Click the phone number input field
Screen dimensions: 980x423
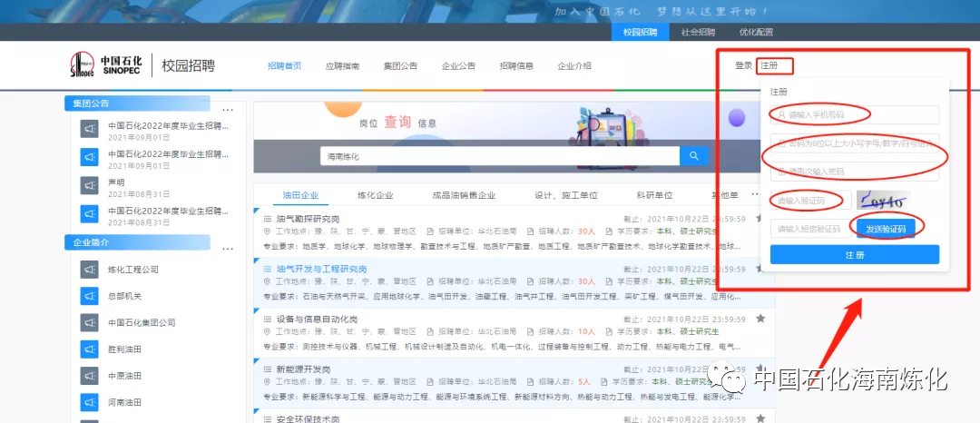point(855,115)
